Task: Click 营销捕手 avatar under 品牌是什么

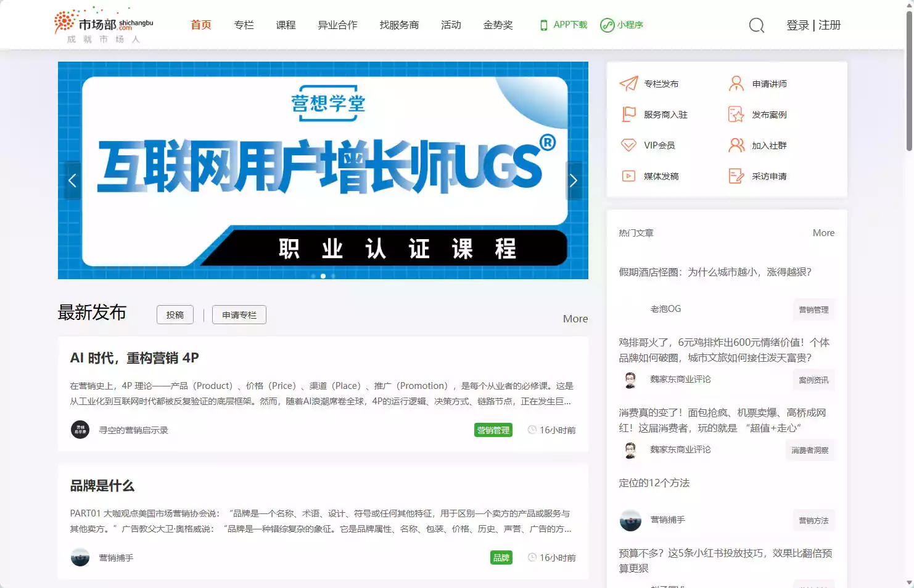Action: (80, 557)
